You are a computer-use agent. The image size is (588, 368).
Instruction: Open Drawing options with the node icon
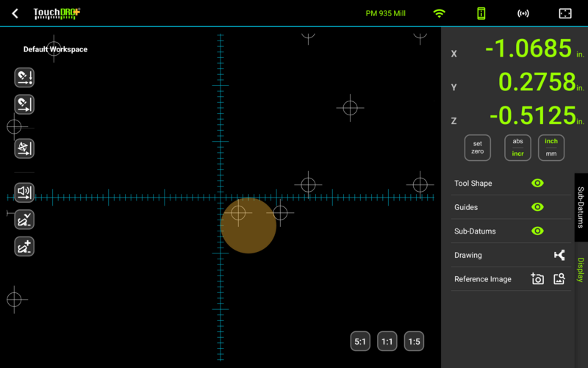(x=559, y=255)
